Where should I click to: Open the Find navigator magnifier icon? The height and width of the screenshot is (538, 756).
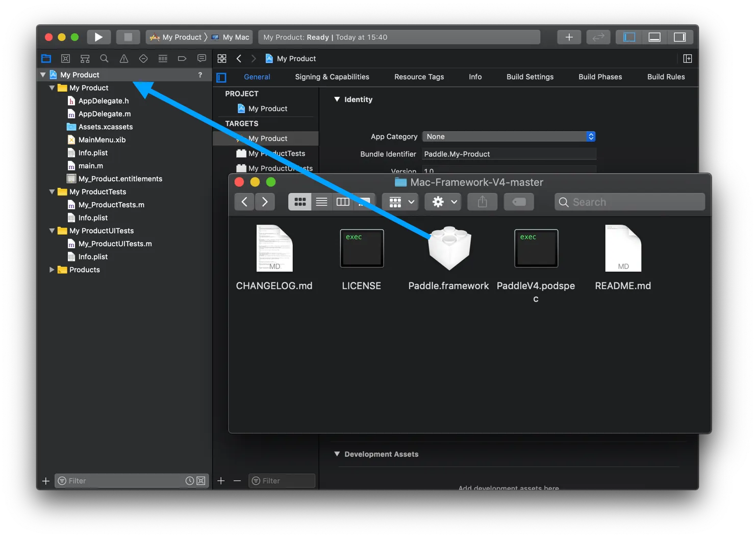(105, 59)
